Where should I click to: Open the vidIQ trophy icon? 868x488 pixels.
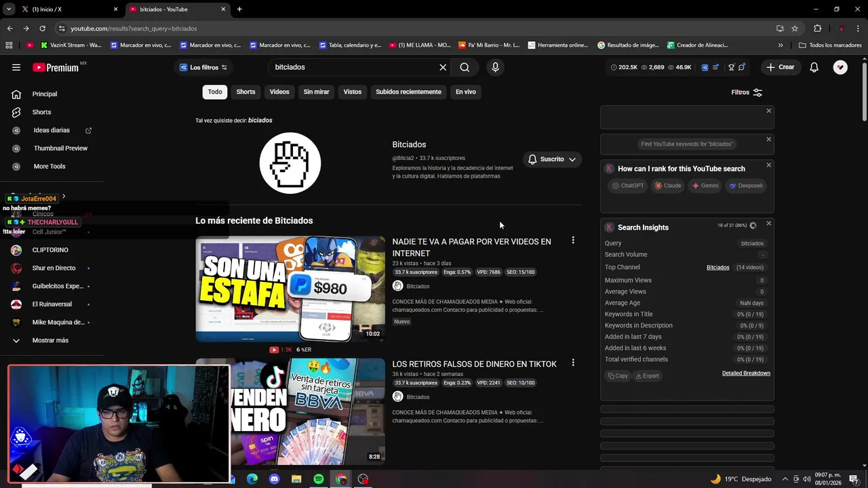(x=731, y=67)
